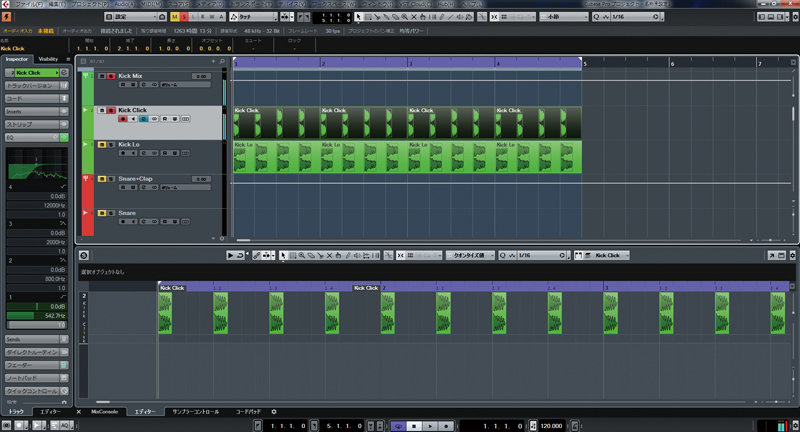The width and height of the screenshot is (800, 432).
Task: Solo the Kick Click track
Action: pos(111,109)
